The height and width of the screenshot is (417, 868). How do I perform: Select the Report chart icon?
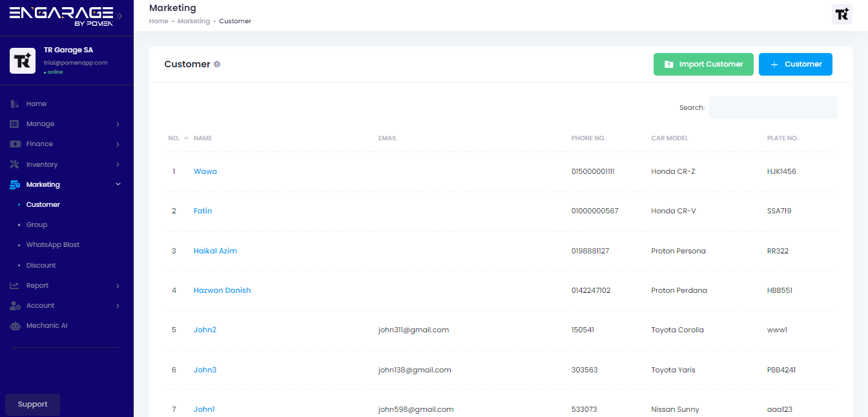click(x=14, y=285)
